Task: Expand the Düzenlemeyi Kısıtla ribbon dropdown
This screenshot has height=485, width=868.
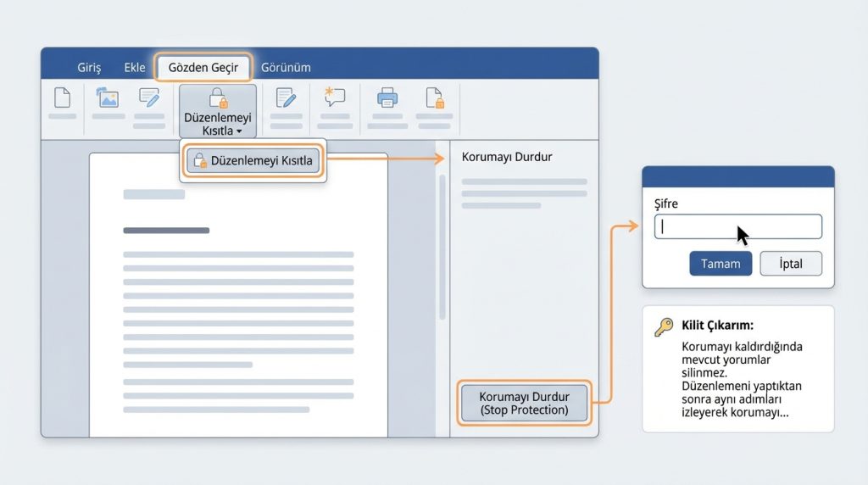Action: coord(218,111)
